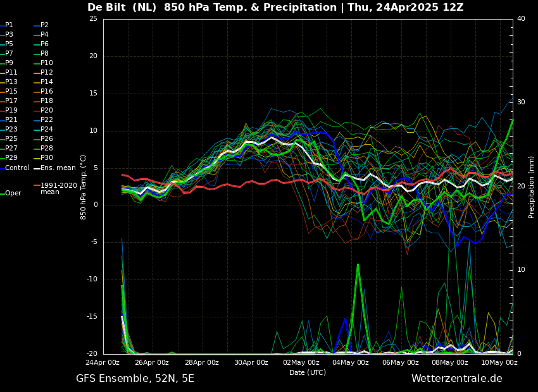This screenshot has width=538, height=392.
Task: Click the P30 legend label
Action: [47, 158]
